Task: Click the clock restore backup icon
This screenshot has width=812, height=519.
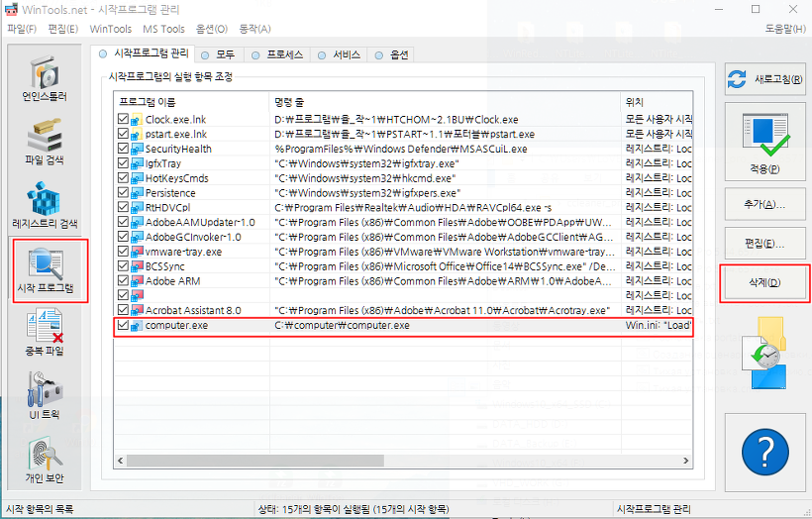Action: (x=764, y=354)
